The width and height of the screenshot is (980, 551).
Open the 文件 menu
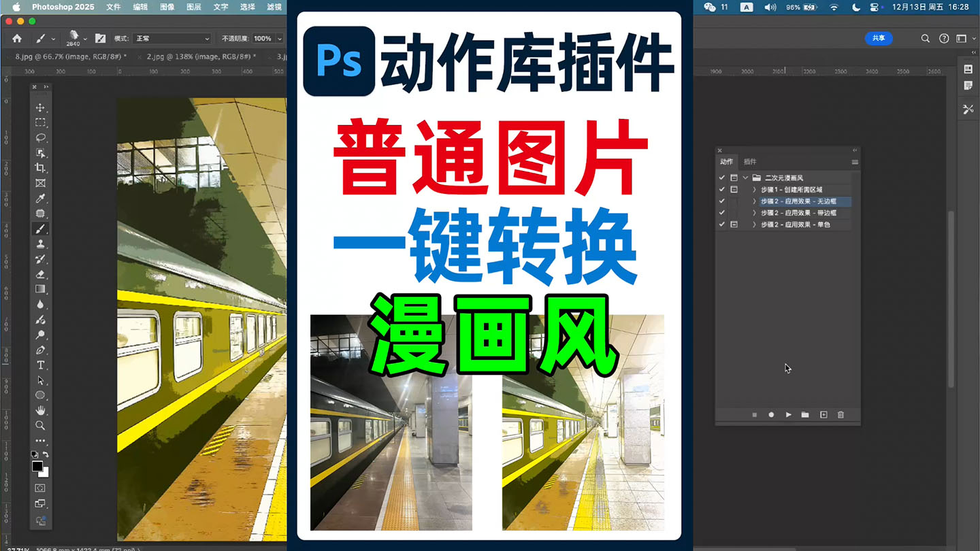pyautogui.click(x=114, y=7)
